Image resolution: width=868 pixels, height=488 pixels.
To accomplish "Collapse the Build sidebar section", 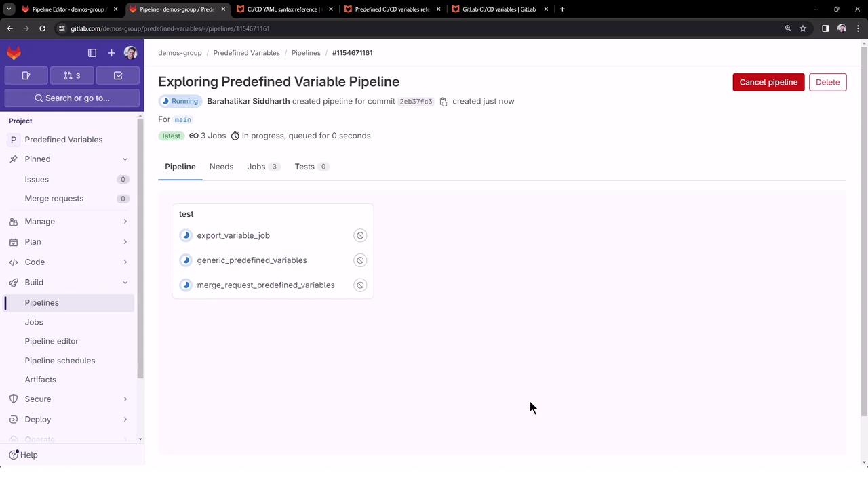I will tap(69, 283).
